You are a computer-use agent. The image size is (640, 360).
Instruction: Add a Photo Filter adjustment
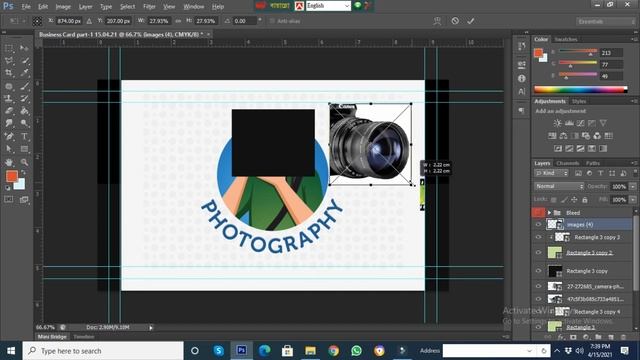click(586, 136)
